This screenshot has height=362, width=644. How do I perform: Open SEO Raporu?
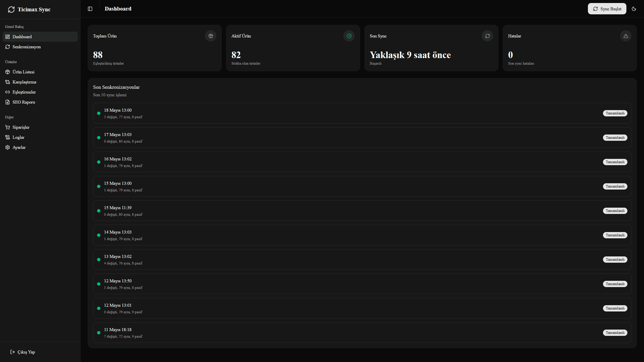tap(40, 102)
